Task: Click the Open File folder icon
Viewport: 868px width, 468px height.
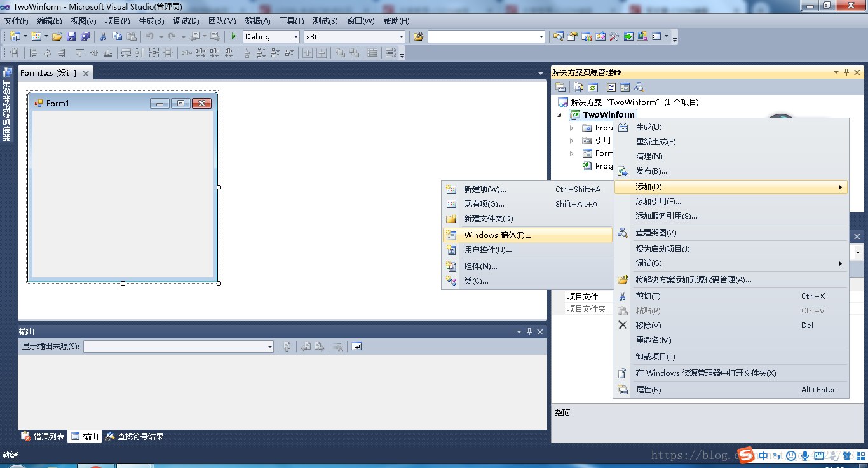Action: (57, 36)
